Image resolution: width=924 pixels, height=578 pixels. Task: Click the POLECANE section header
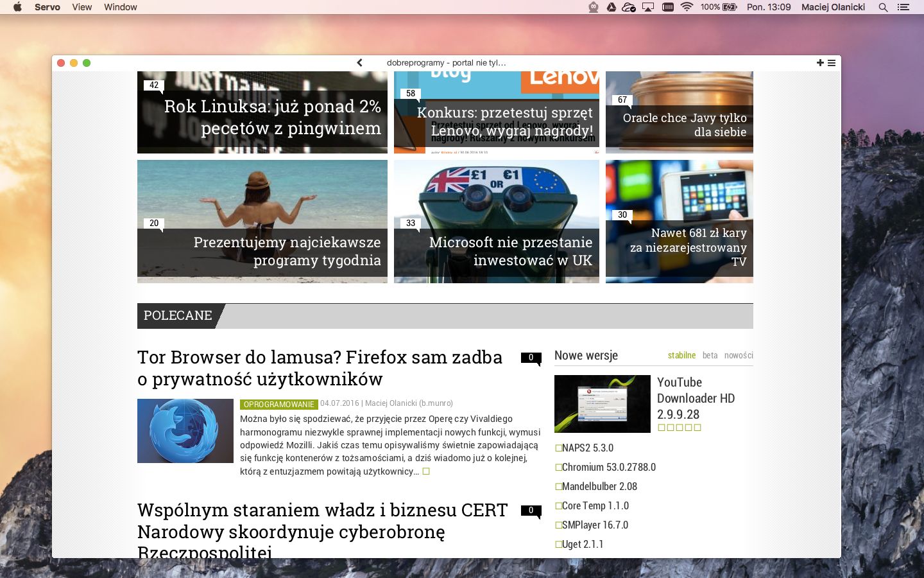point(178,316)
